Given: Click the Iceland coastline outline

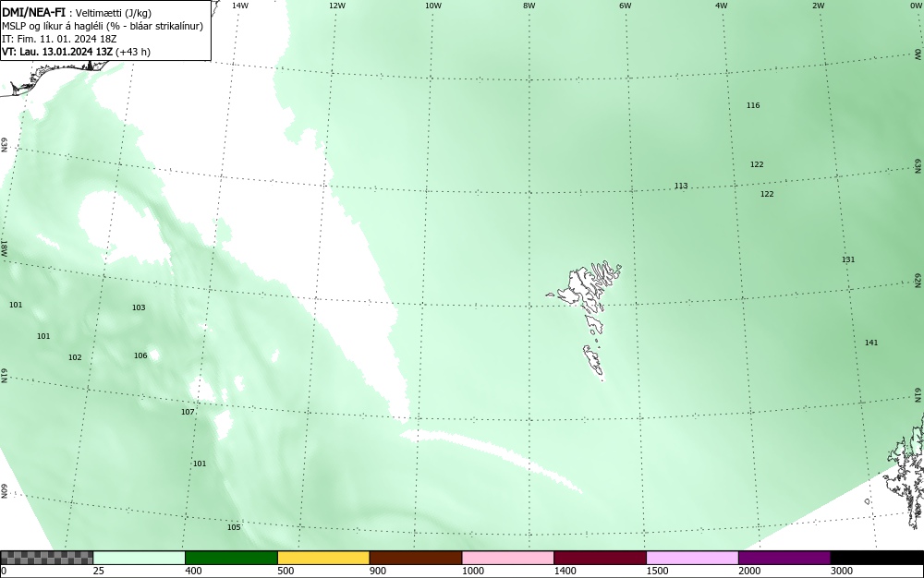Looking at the screenshot, I should (53, 77).
